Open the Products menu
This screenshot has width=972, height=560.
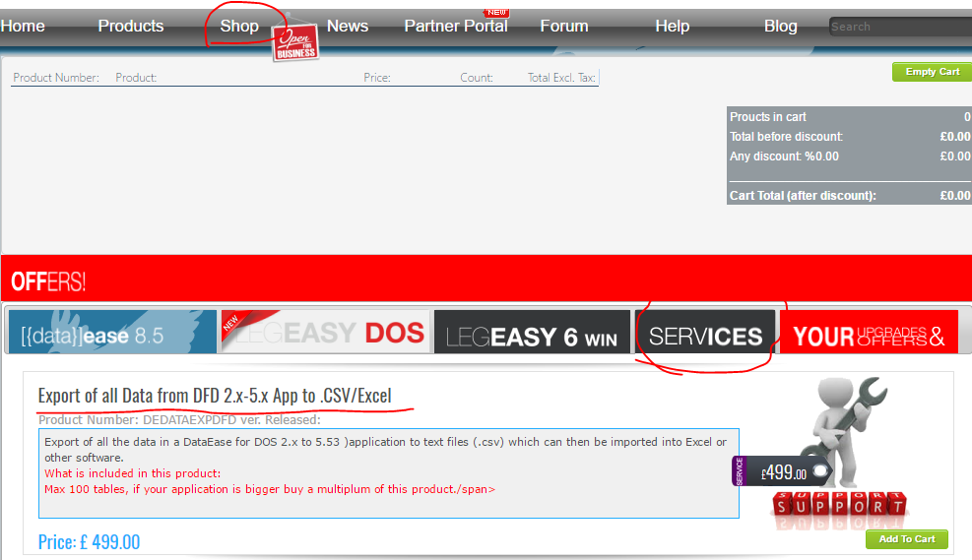click(x=131, y=26)
